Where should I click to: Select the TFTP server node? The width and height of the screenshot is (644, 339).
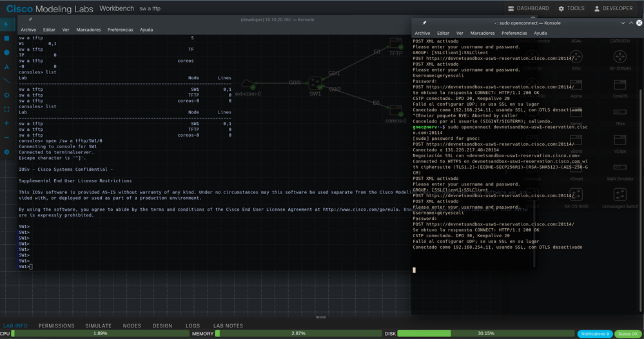pos(396,44)
